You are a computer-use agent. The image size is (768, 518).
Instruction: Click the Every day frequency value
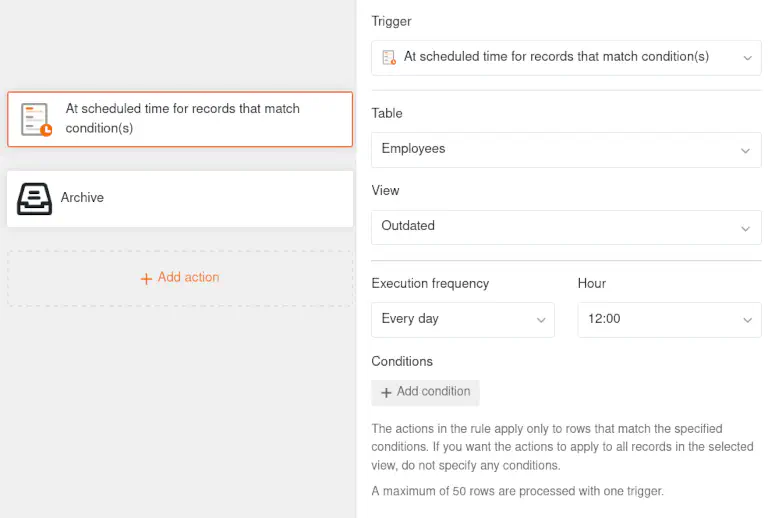coord(410,319)
